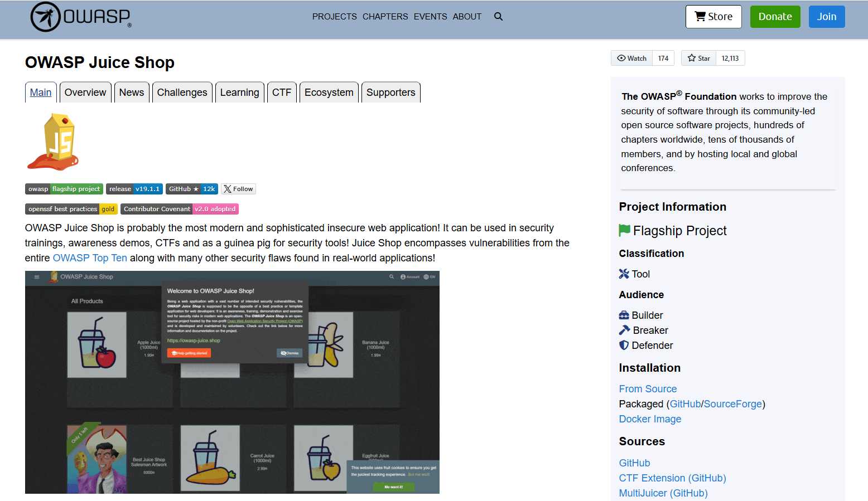Click the Builder audience icon
This screenshot has height=501, width=868.
pyautogui.click(x=624, y=315)
